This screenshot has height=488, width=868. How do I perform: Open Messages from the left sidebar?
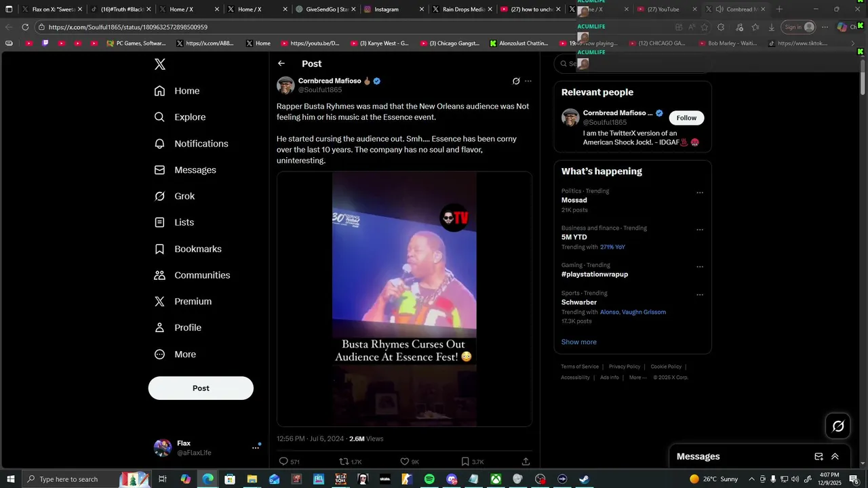point(185,170)
